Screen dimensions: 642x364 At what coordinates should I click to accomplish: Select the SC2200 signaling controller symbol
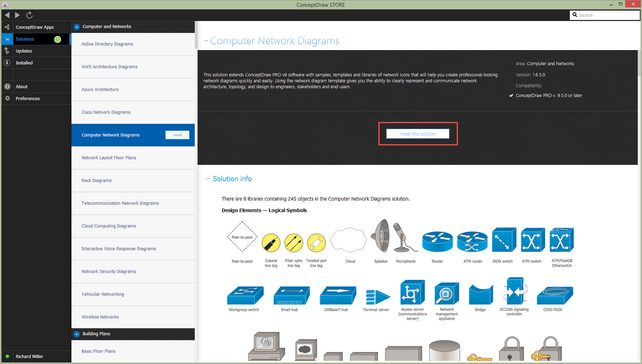[x=515, y=291]
